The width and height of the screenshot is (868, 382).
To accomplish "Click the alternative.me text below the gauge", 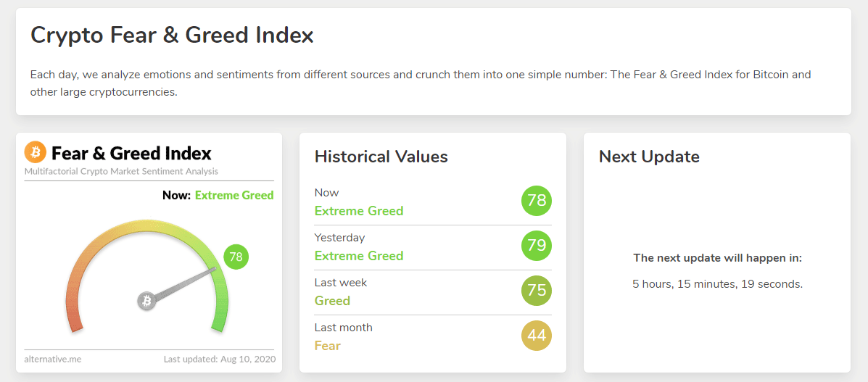I will click(53, 359).
